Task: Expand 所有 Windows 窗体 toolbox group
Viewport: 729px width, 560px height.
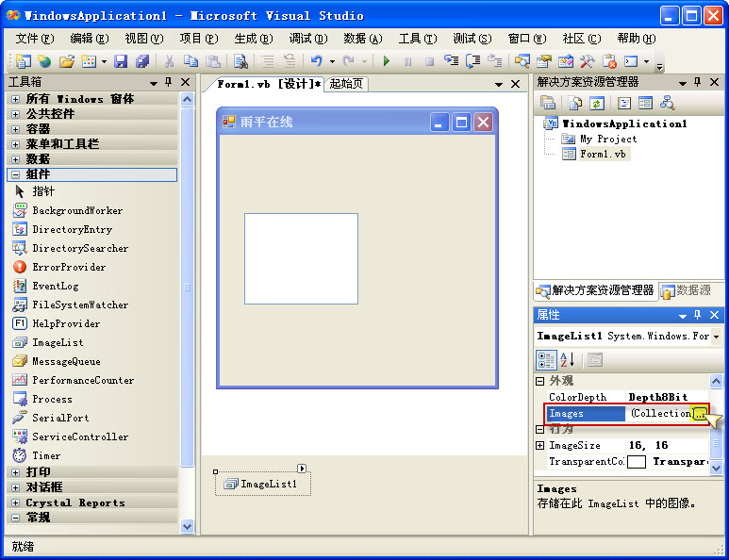Action: pos(15,99)
